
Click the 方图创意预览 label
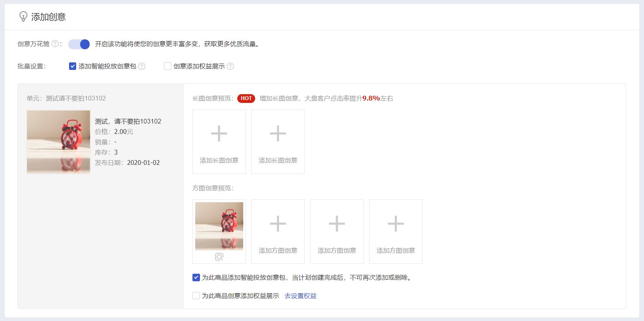tap(213, 188)
